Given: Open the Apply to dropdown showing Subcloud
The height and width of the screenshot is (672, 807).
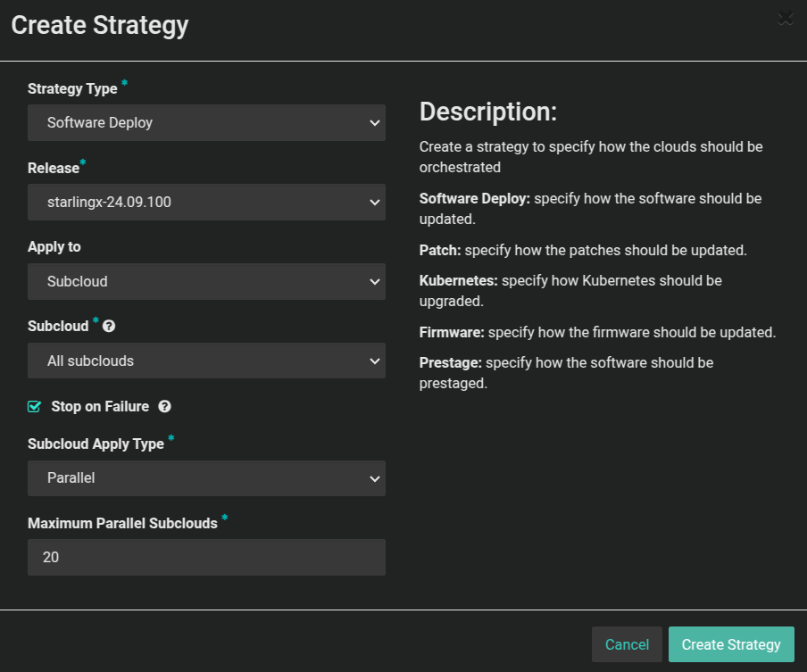Looking at the screenshot, I should (x=206, y=280).
